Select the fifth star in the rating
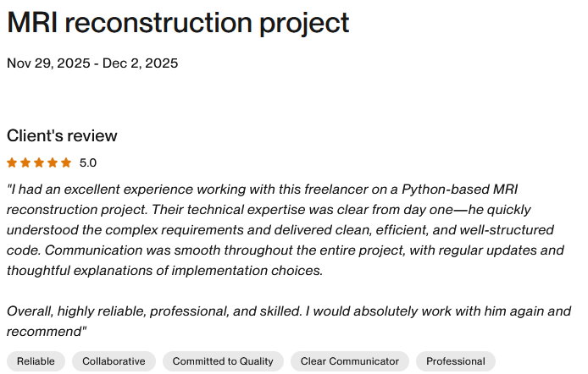588x374 pixels. [66, 162]
